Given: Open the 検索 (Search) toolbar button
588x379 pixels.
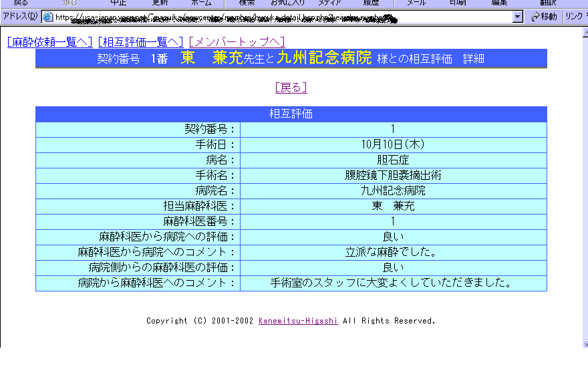Looking at the screenshot, I should click(x=247, y=3).
